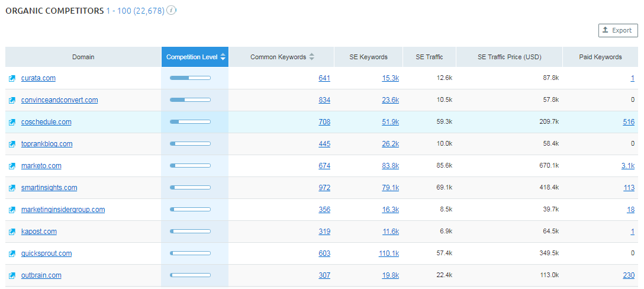Image resolution: width=644 pixels, height=289 pixels.
Task: Open external link icon for smartinsights.com
Action: pyautogui.click(x=12, y=188)
